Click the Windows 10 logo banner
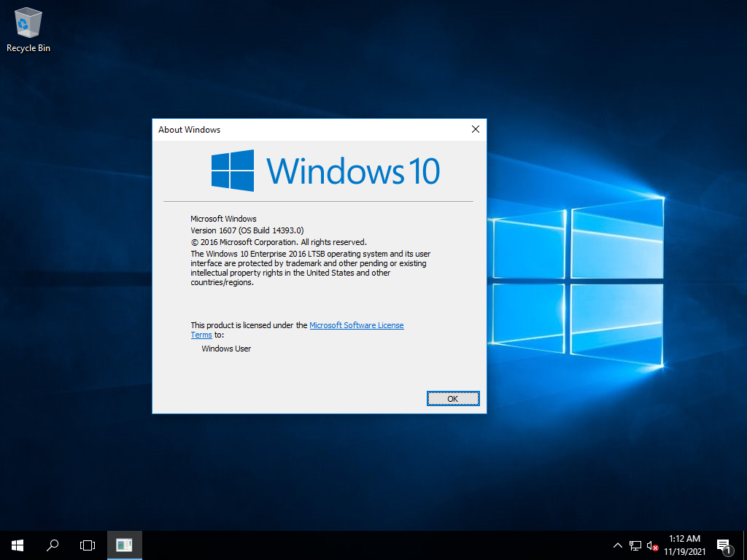Screen dimensions: 747x560 click(x=325, y=171)
